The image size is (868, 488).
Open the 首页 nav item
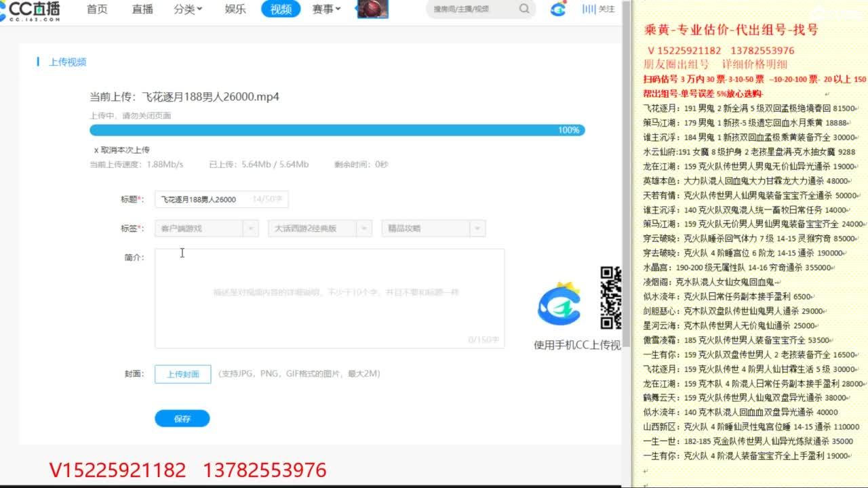pyautogui.click(x=97, y=9)
